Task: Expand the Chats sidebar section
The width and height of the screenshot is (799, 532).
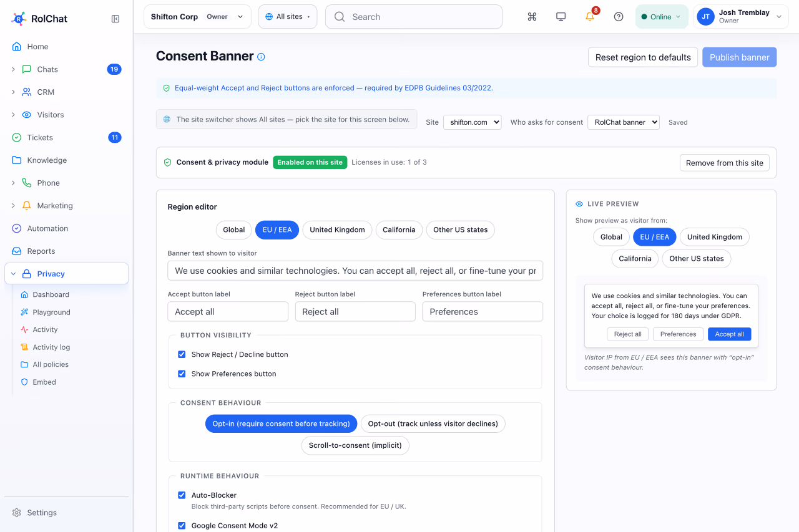Action: pos(13,69)
